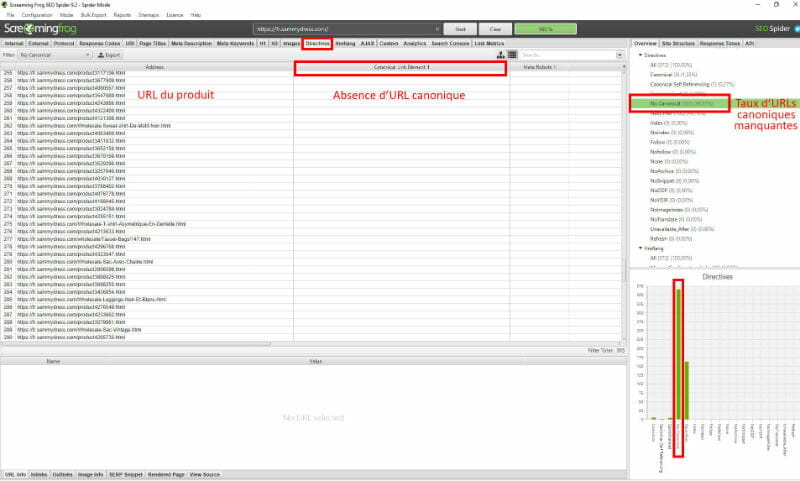Open the No Canonical filter dropdown
Image resolution: width=800 pixels, height=481 pixels.
[x=45, y=55]
